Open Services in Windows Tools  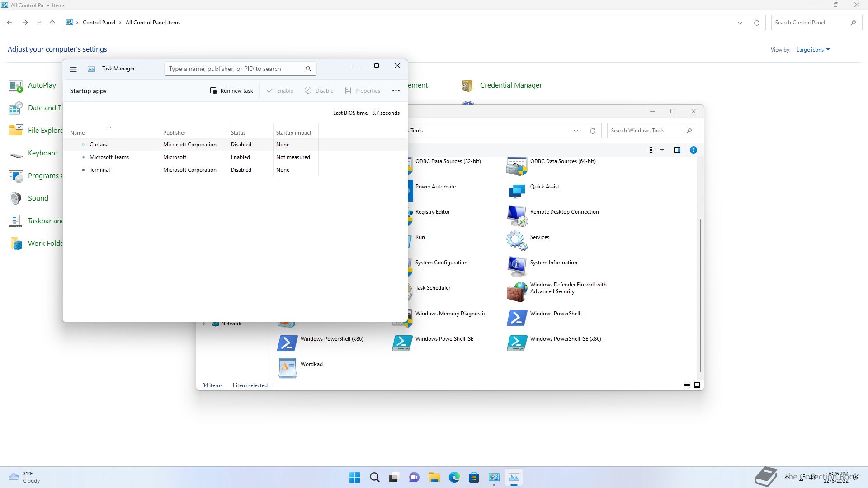click(528, 241)
